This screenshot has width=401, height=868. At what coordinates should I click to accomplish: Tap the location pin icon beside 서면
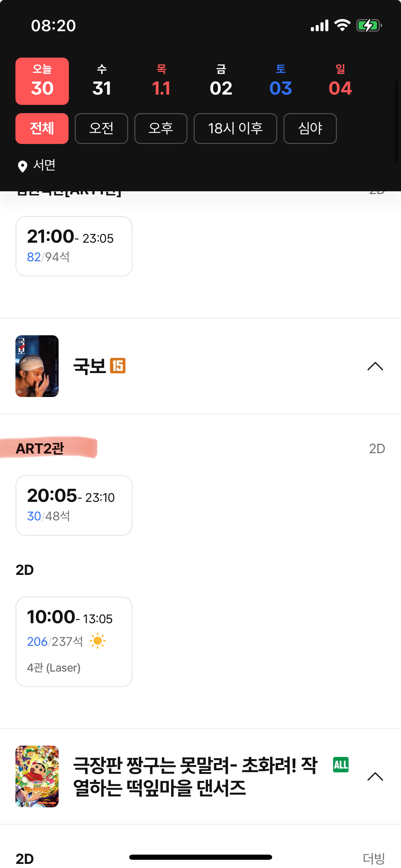[x=23, y=166]
